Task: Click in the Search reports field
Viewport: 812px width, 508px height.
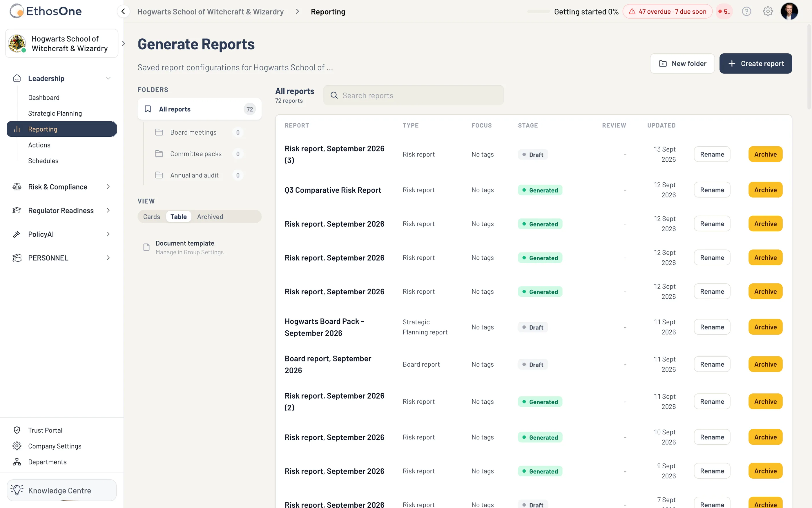Action: point(413,96)
